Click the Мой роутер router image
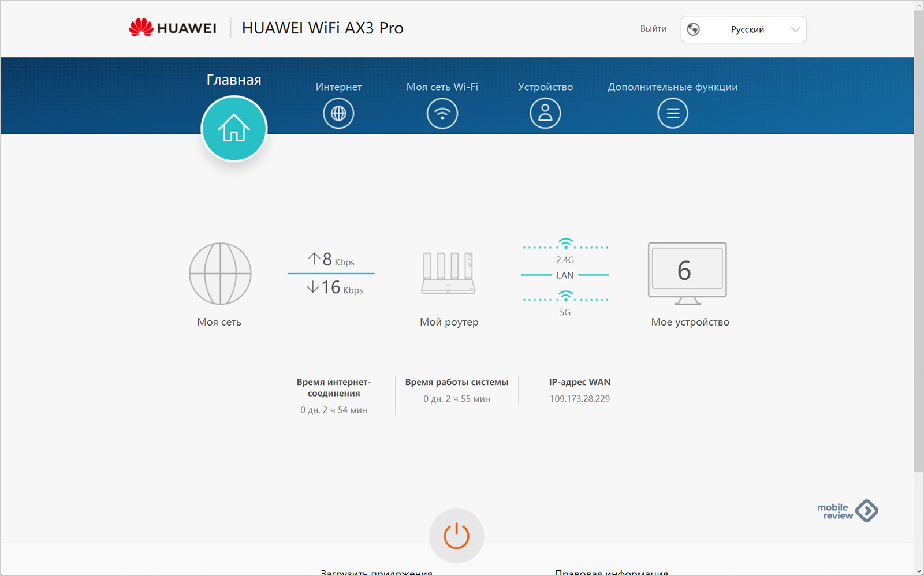This screenshot has height=576, width=924. (448, 274)
